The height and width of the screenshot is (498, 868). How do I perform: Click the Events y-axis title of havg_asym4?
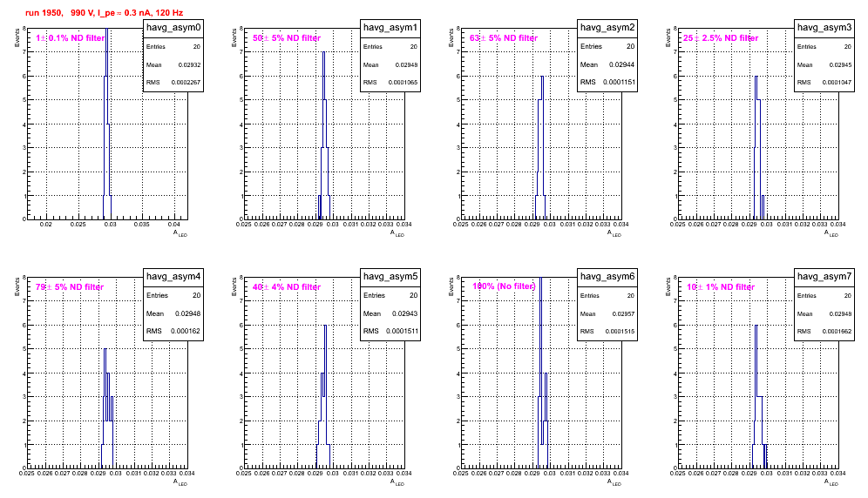pyautogui.click(x=17, y=286)
